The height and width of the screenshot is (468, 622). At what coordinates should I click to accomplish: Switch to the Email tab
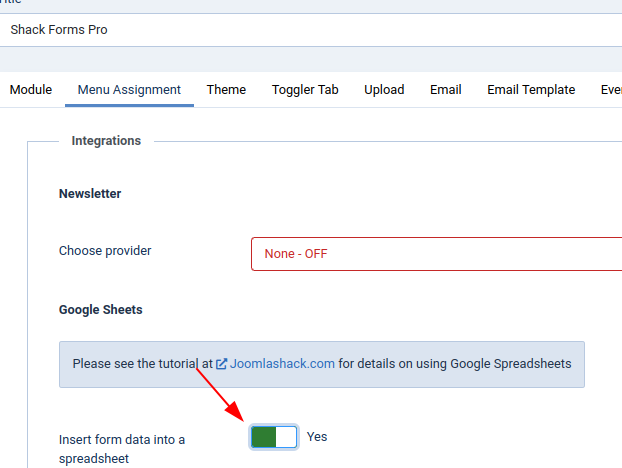(445, 90)
